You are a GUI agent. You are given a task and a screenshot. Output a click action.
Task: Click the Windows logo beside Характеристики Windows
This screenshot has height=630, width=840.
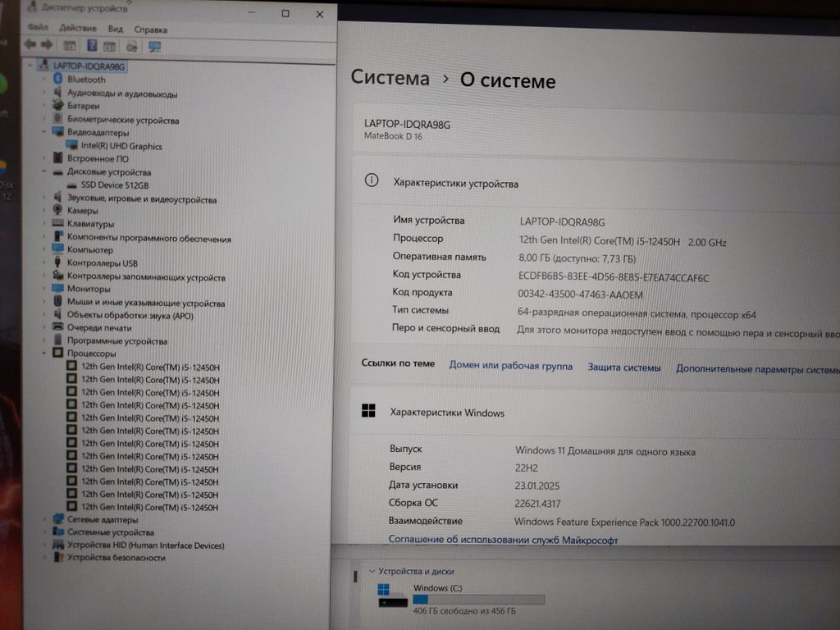coord(368,411)
